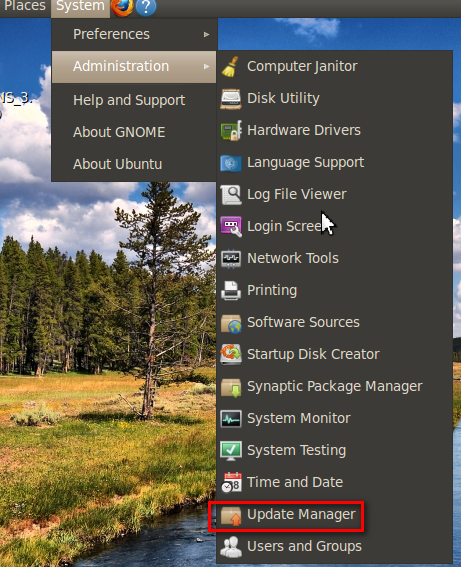Open the System menu in panel

80,7
